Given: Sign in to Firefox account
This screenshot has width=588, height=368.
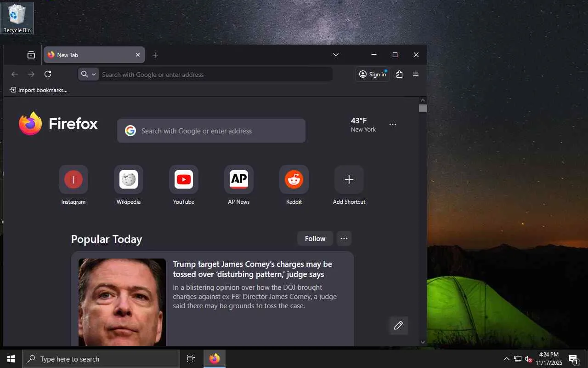Looking at the screenshot, I should point(373,74).
